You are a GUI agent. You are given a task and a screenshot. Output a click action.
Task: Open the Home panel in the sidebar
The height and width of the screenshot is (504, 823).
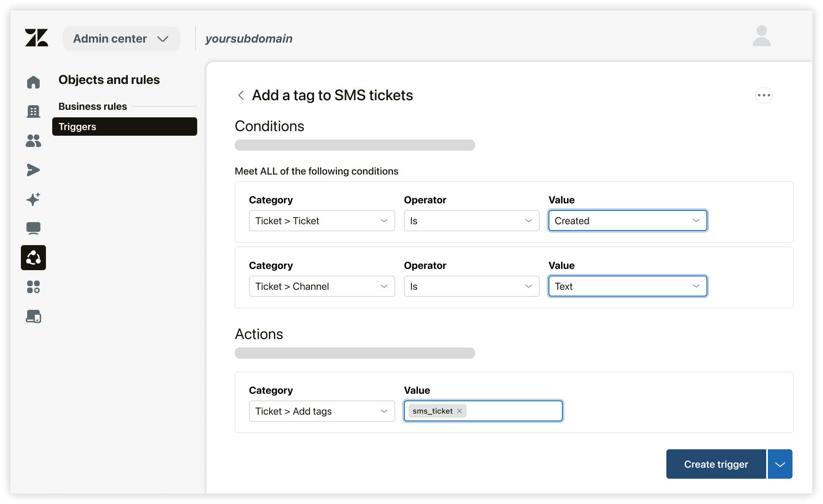33,82
